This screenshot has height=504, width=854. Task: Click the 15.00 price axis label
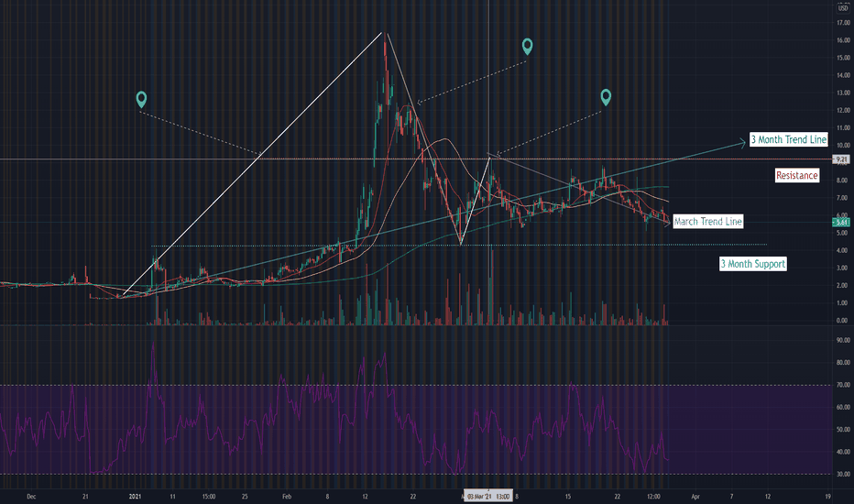(843, 58)
